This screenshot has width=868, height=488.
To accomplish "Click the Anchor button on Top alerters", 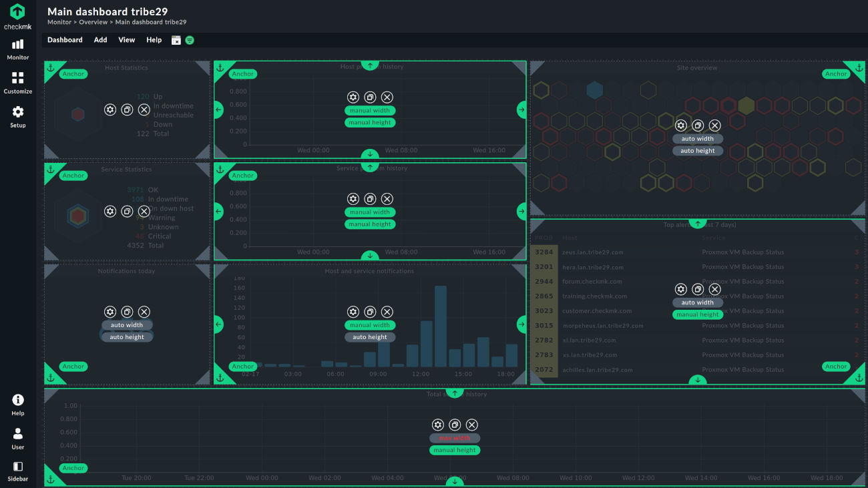I will point(836,367).
